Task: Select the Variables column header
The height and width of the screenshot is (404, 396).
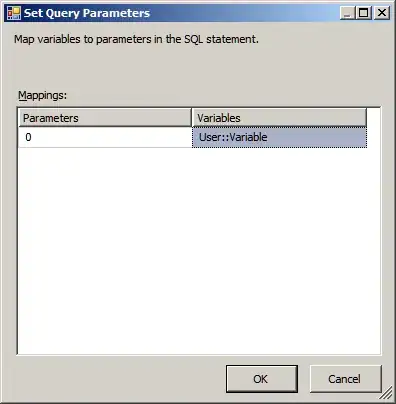Action: (279, 118)
